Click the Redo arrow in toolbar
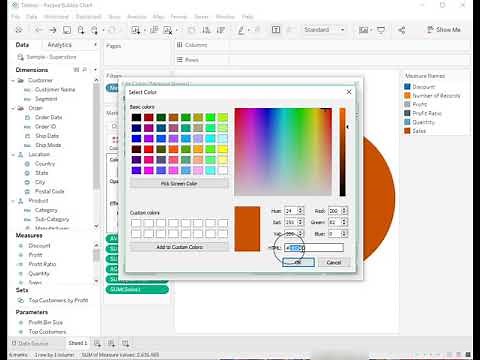The width and height of the screenshot is (480, 360). [x=53, y=30]
